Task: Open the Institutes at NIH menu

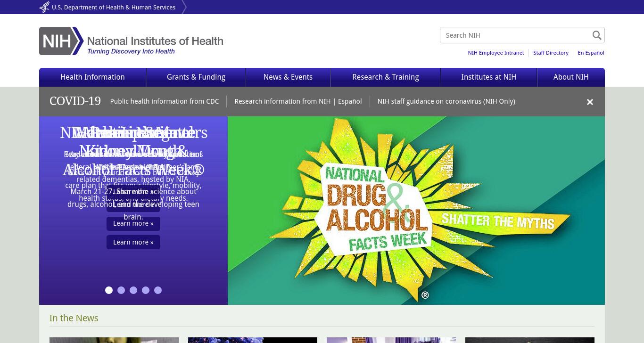Action: point(489,77)
